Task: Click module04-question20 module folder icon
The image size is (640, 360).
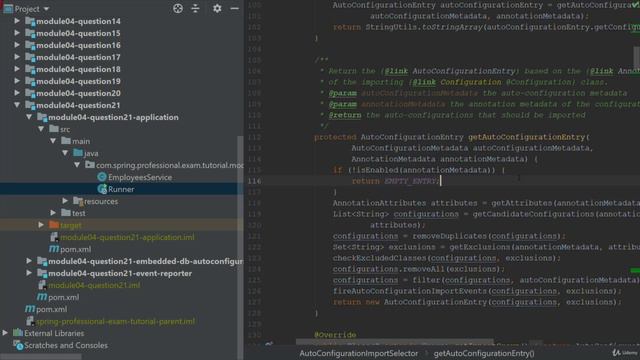Action: pyautogui.click(x=30, y=93)
